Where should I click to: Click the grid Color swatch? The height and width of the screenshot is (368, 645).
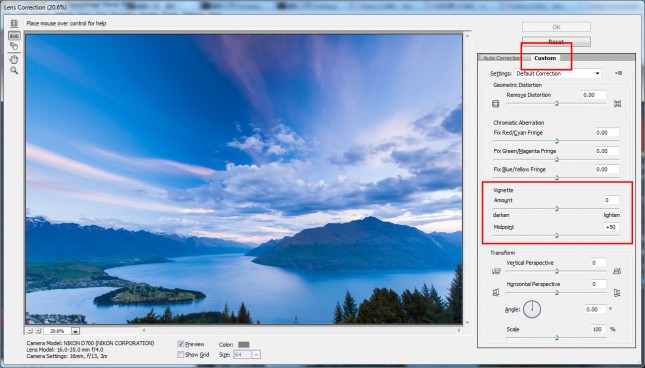click(x=244, y=345)
